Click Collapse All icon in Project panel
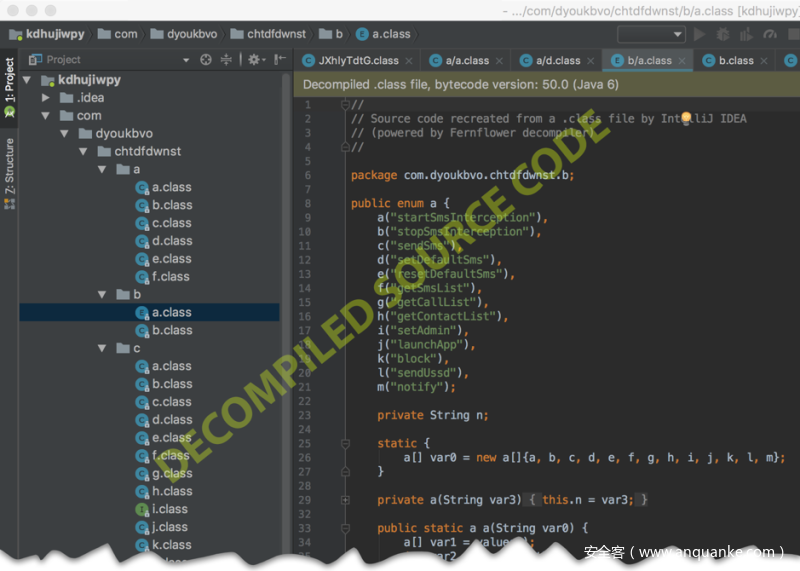The height and width of the screenshot is (571, 800). coord(226,60)
